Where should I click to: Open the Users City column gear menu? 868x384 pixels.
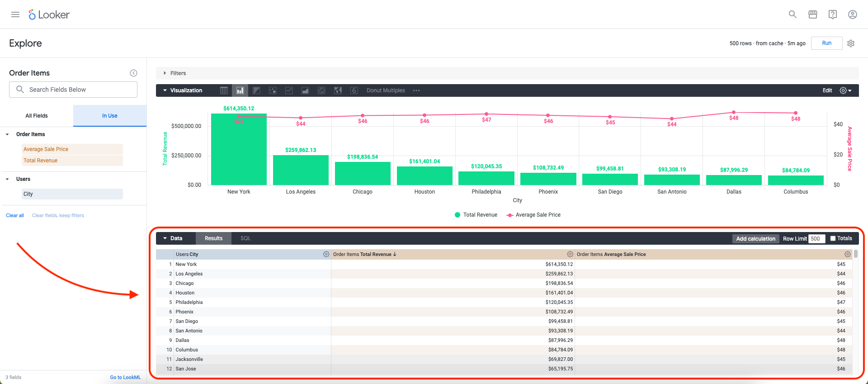pos(326,254)
